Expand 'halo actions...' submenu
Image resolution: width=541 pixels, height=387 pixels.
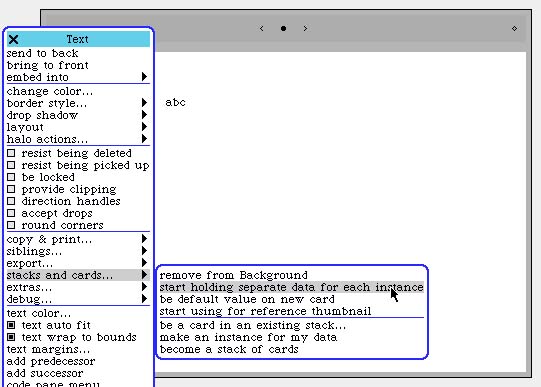78,139
